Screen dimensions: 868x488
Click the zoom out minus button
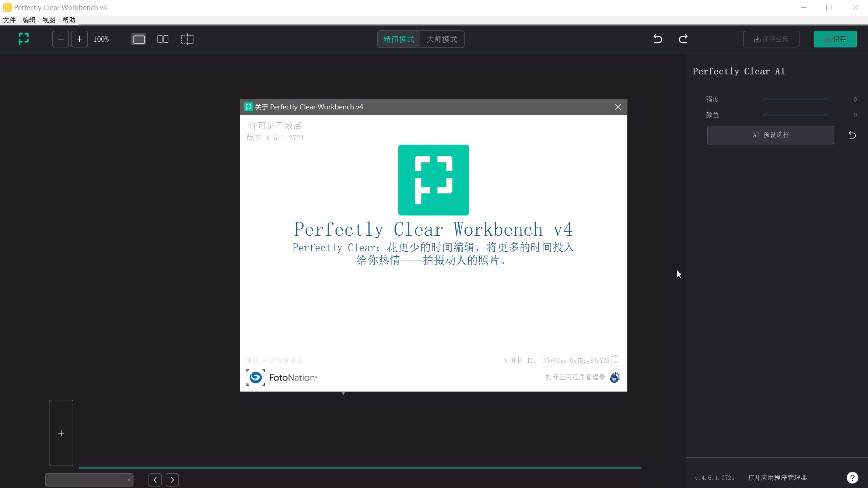[60, 39]
